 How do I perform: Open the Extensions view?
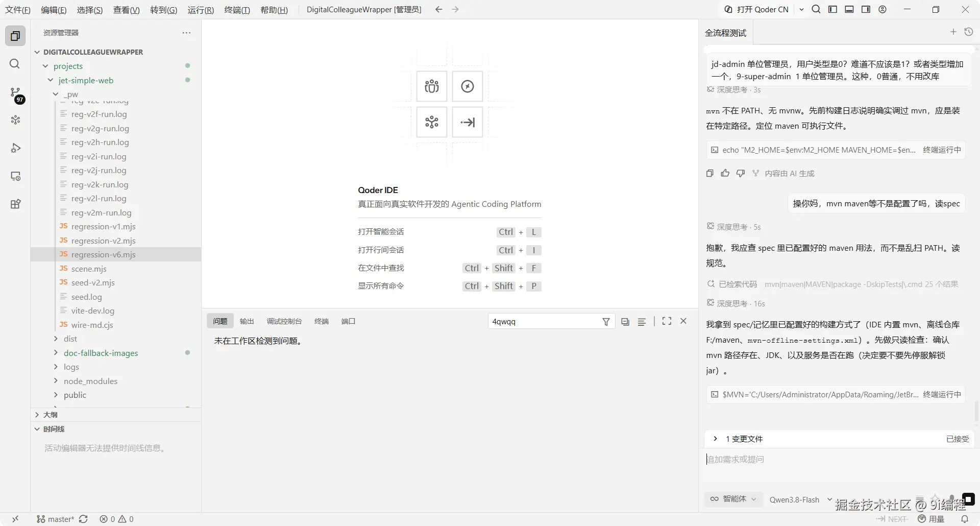15,204
